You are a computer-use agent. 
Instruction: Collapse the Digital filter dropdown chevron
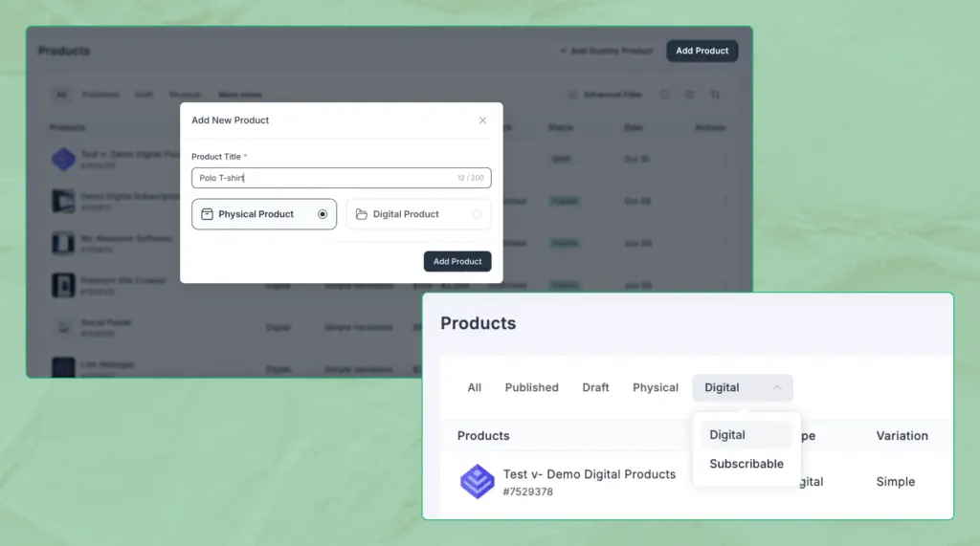[777, 387]
